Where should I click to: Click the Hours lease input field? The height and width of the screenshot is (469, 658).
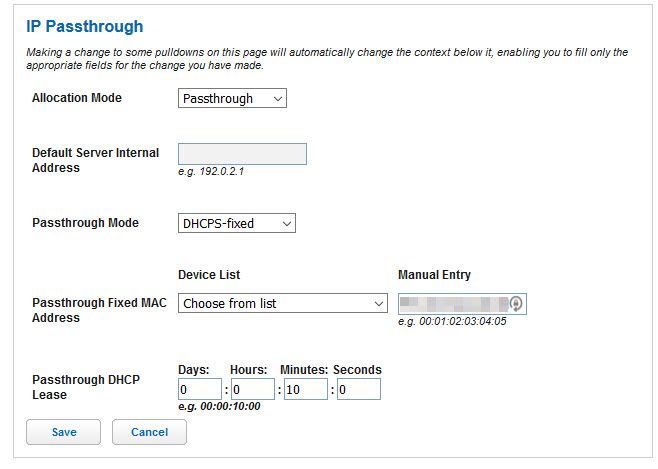(x=252, y=389)
